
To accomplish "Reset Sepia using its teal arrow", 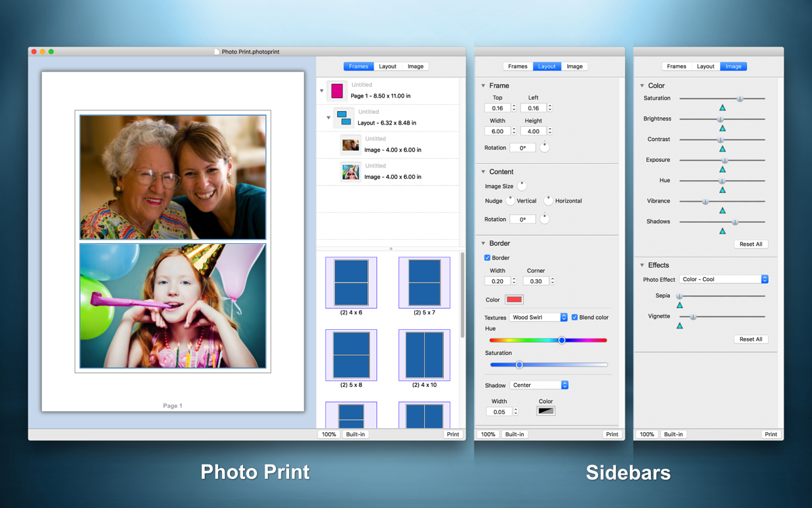I will pos(679,305).
